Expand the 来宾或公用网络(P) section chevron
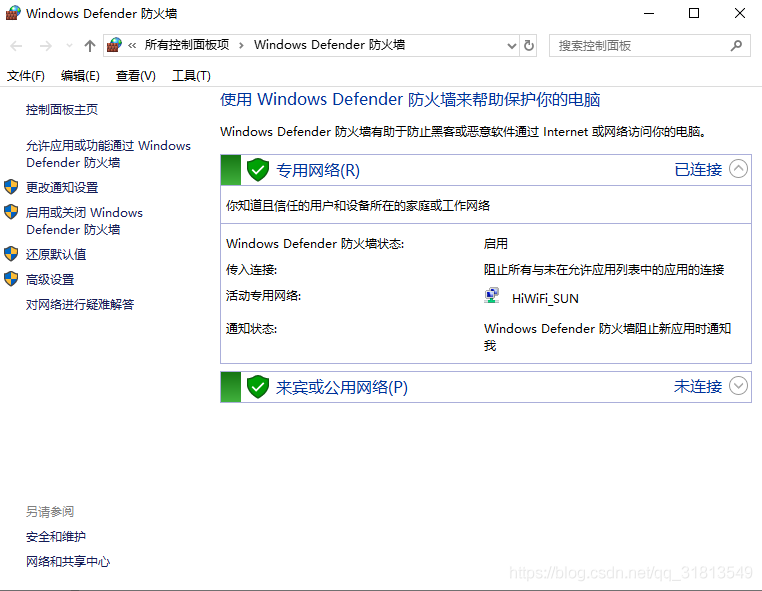762x591 pixels. pos(738,386)
